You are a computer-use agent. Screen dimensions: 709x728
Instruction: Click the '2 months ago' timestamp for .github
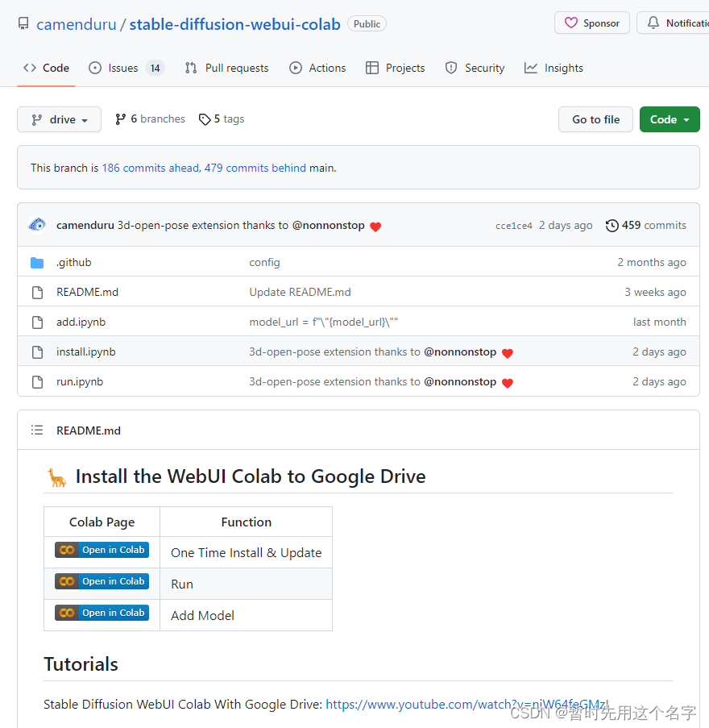(x=652, y=262)
